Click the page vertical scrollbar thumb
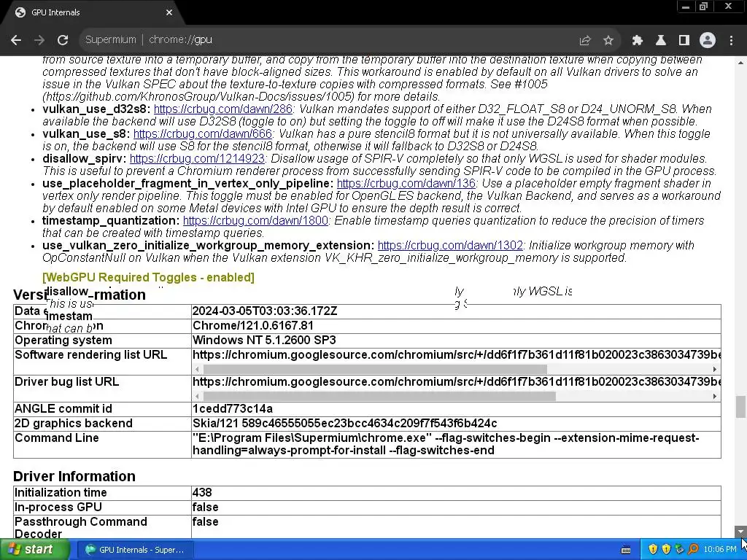The height and width of the screenshot is (560, 747). tap(740, 407)
